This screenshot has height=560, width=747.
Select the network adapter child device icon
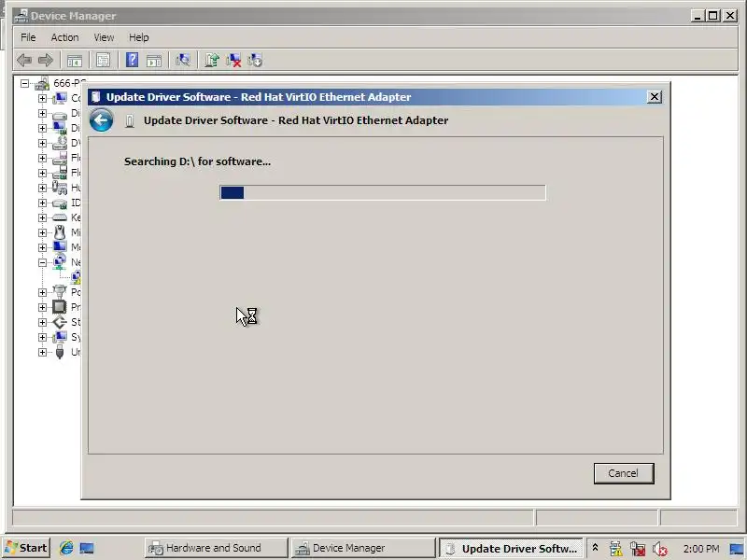pyautogui.click(x=76, y=277)
